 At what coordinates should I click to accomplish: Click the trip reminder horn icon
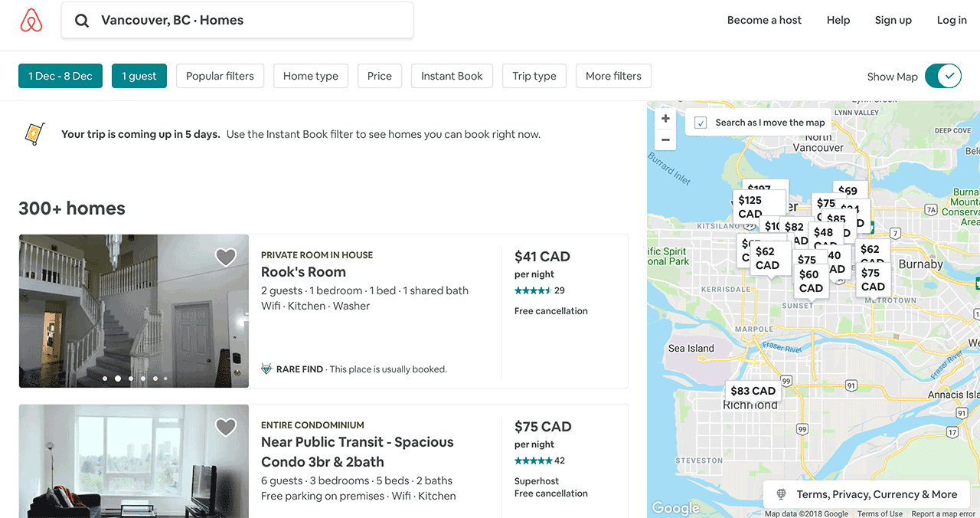tap(34, 133)
